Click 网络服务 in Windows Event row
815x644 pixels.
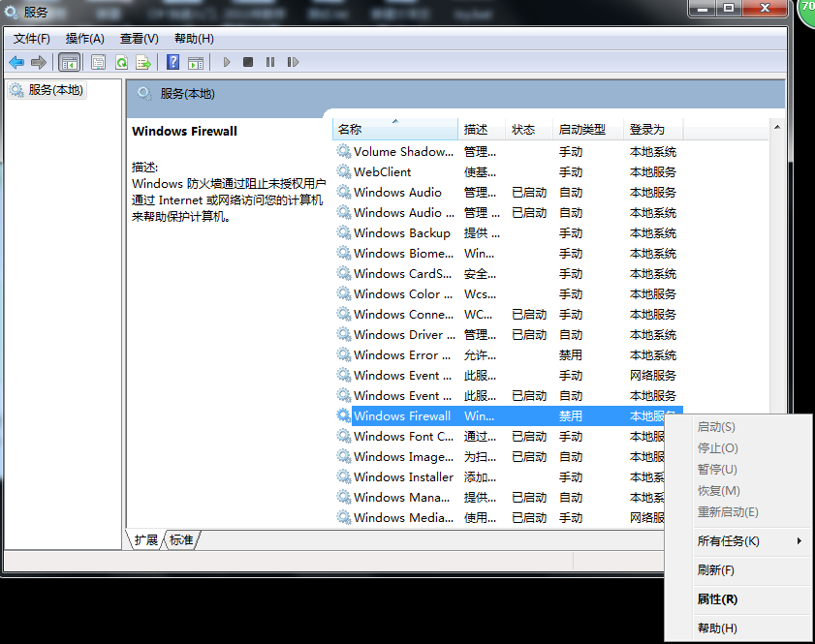653,375
